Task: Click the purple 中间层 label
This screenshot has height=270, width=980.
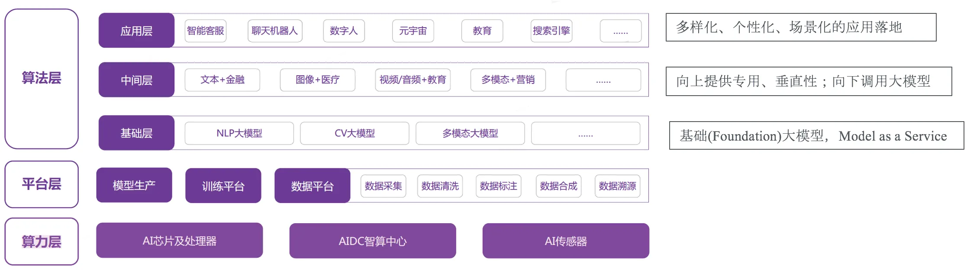Action: [136, 80]
